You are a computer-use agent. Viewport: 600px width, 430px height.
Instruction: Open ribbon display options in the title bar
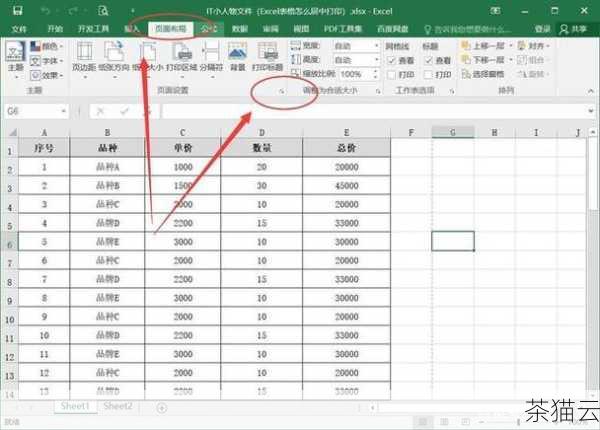tap(496, 11)
